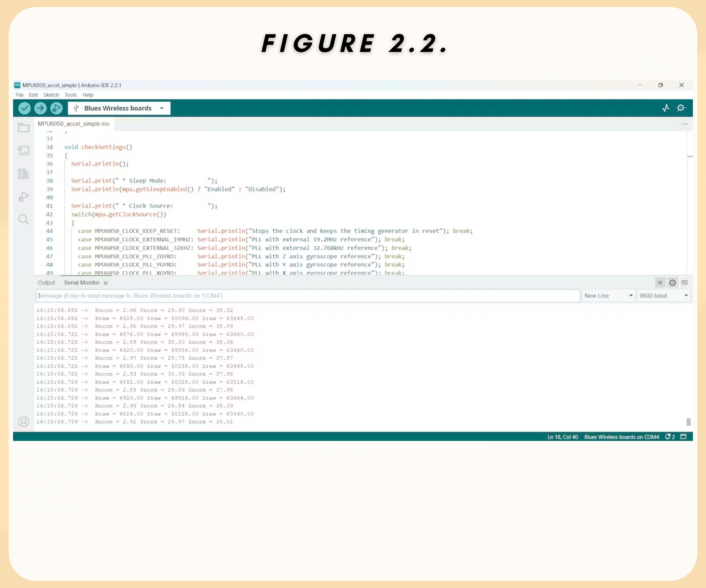The width and height of the screenshot is (706, 588).
Task: Click the Ln 18, Col 40 status
Action: 562,437
